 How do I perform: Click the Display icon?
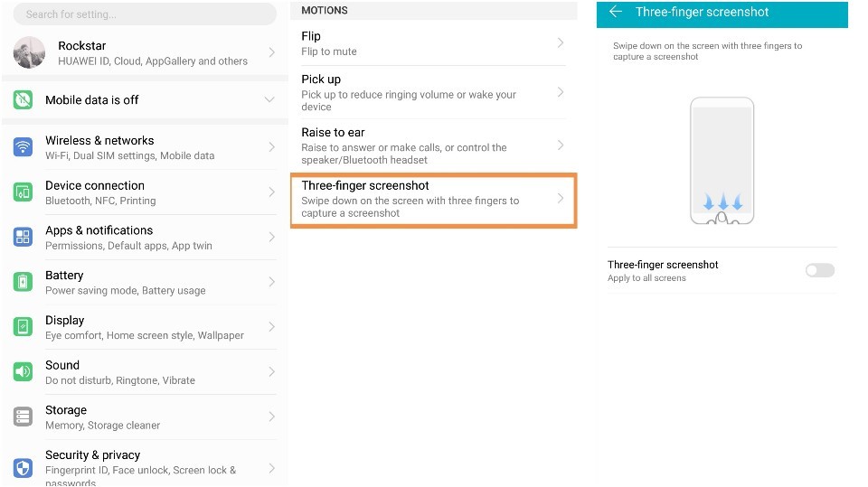pos(24,326)
